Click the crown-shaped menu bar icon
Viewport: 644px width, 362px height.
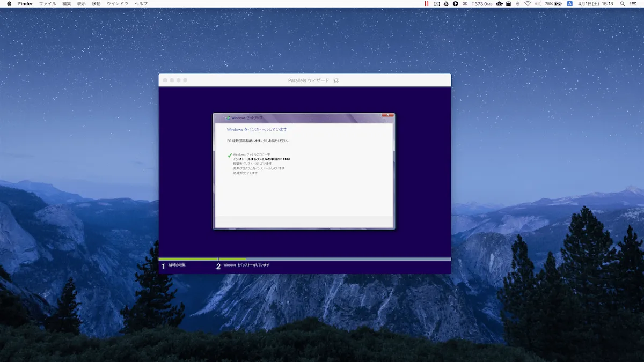point(500,4)
